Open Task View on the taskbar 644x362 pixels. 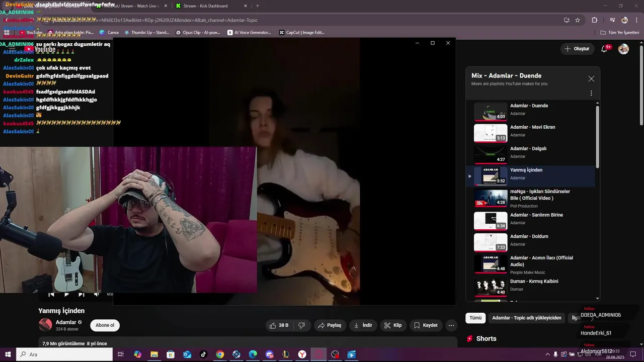(121, 354)
